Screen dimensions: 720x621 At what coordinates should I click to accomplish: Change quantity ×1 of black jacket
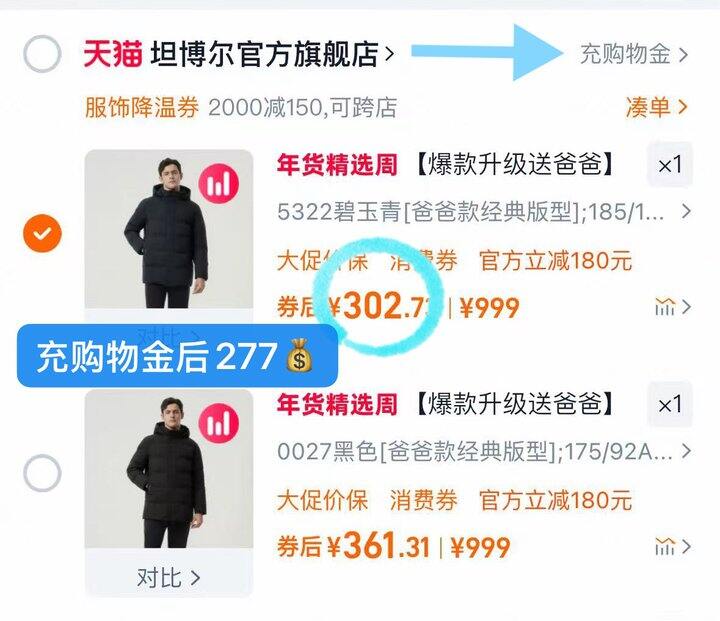pyautogui.click(x=669, y=405)
